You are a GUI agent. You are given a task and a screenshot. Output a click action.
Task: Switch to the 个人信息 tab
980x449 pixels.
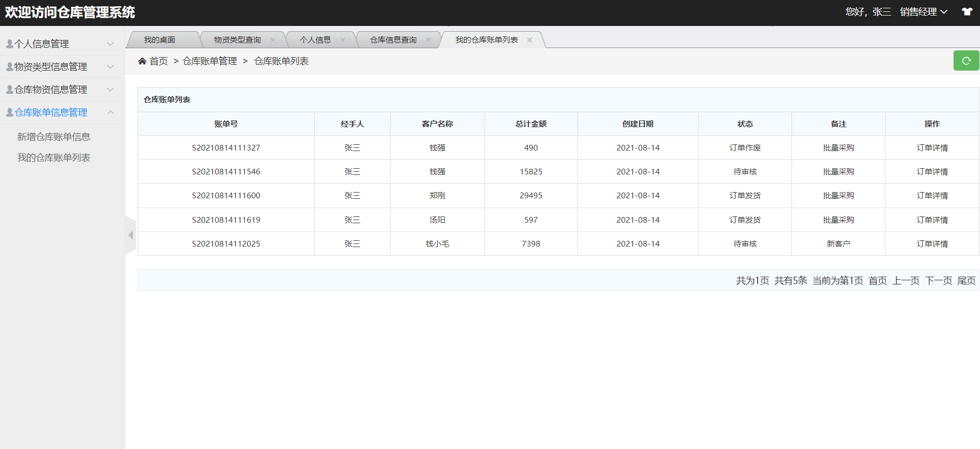point(315,40)
